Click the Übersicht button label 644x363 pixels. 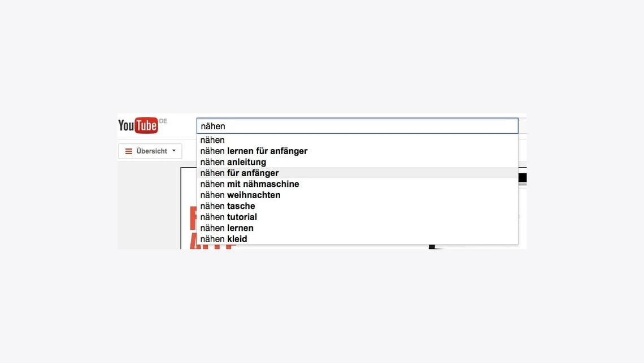point(152,151)
